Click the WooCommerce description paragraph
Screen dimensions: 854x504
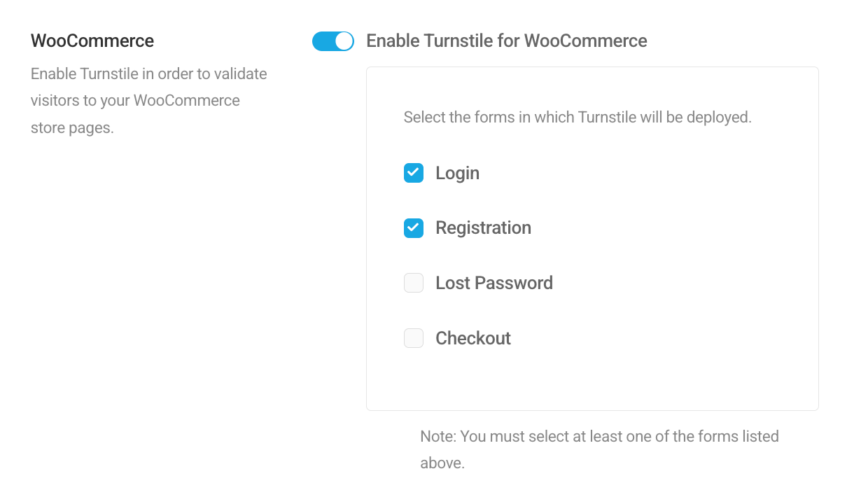coord(148,100)
